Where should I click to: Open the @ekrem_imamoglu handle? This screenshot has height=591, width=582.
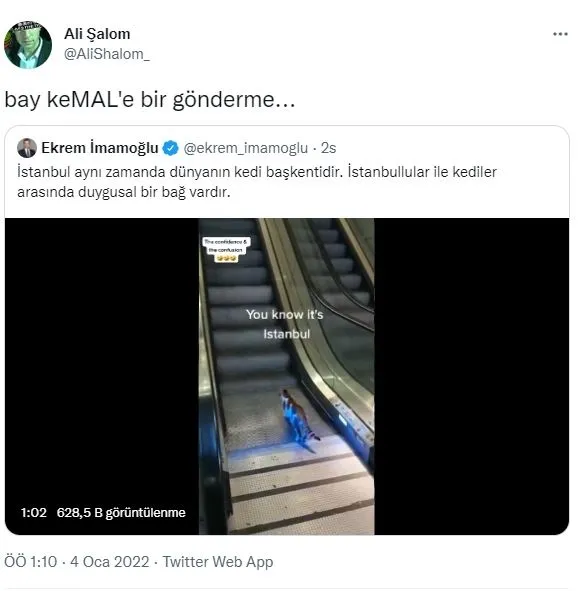pyautogui.click(x=246, y=148)
